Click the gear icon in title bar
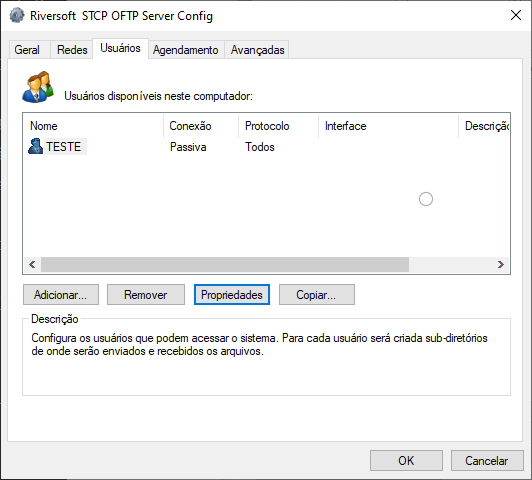This screenshot has height=480, width=532. (17, 16)
